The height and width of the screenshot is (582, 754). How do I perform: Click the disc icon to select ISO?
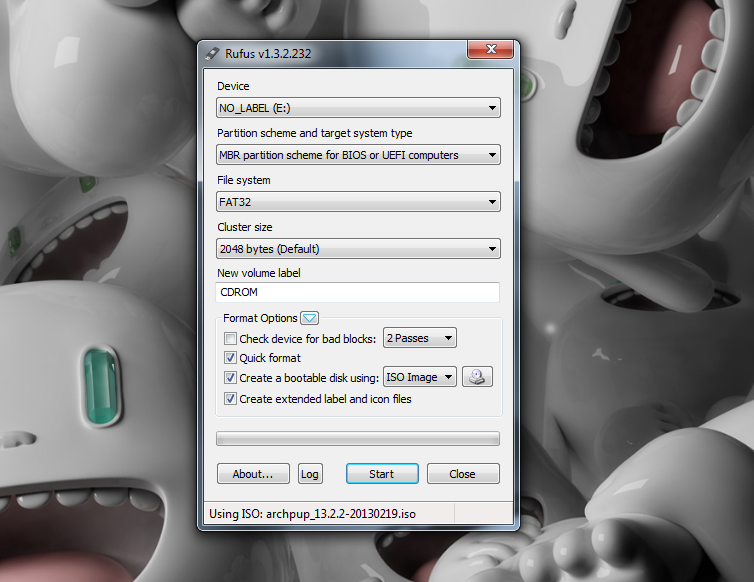coord(477,377)
